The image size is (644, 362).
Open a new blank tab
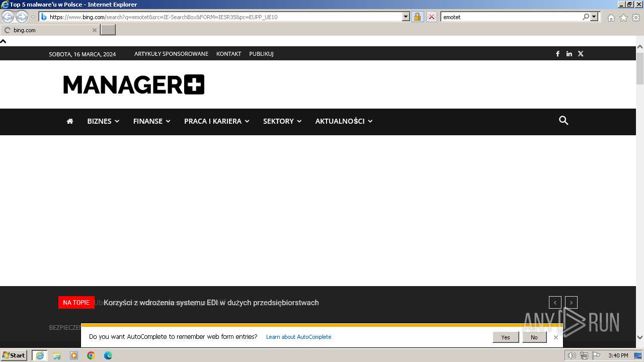pyautogui.click(x=108, y=30)
